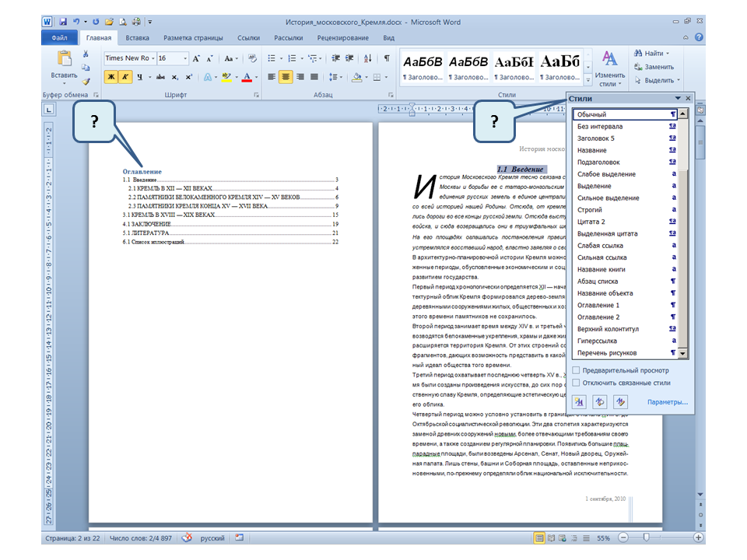Enable Предварительный просмотр checkbox
Image resolution: width=747 pixels, height=560 pixels.
point(576,370)
